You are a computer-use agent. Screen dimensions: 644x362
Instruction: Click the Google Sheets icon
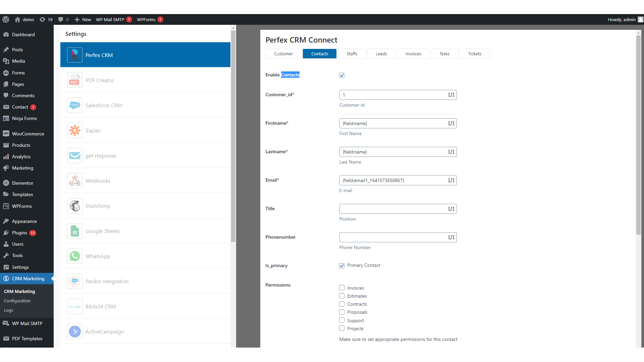point(74,231)
